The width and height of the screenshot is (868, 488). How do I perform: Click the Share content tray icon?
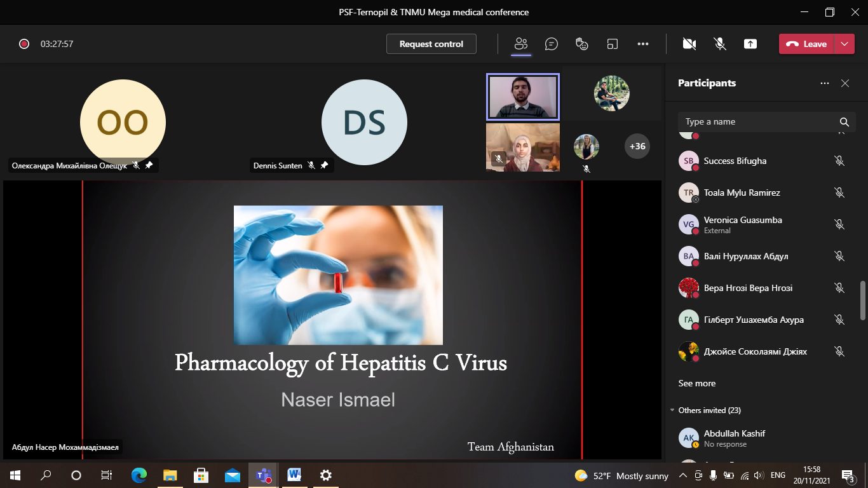[x=750, y=44]
